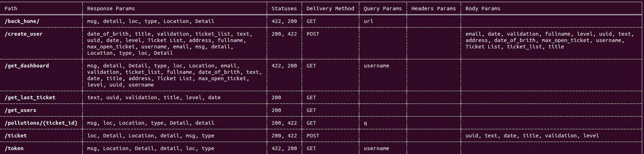Click POST method in /create_user row
Screen dimensions: 644x154
click(x=313, y=34)
